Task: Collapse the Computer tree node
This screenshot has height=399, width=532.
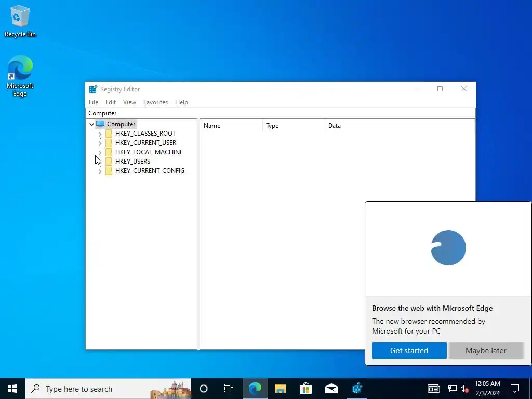Action: point(91,124)
